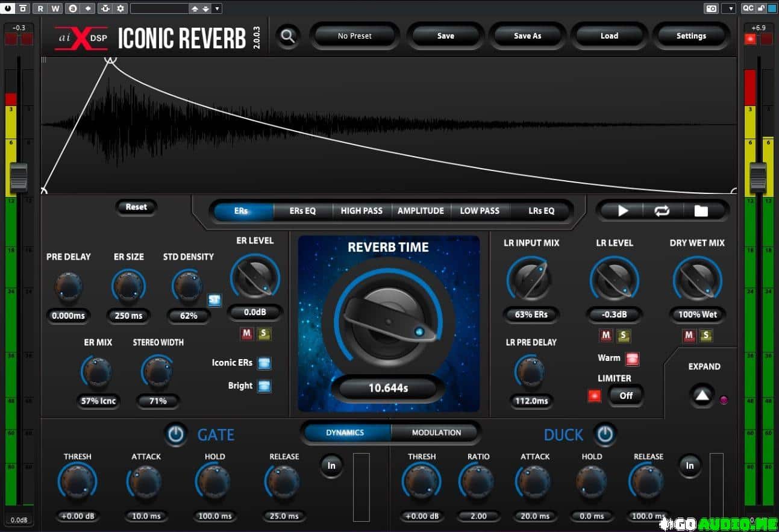Open the plugin Settings button
Image resolution: width=779 pixels, height=532 pixels.
(691, 36)
